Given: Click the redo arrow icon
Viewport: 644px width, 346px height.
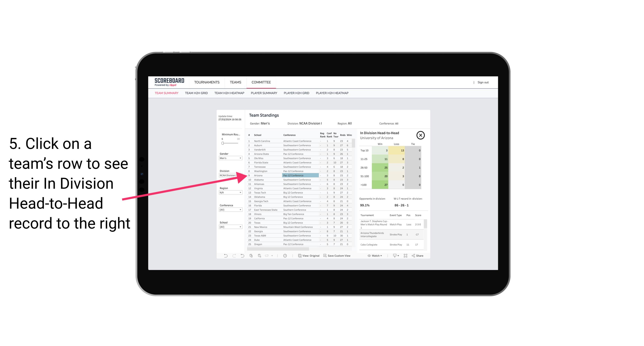Looking at the screenshot, I should point(233,256).
